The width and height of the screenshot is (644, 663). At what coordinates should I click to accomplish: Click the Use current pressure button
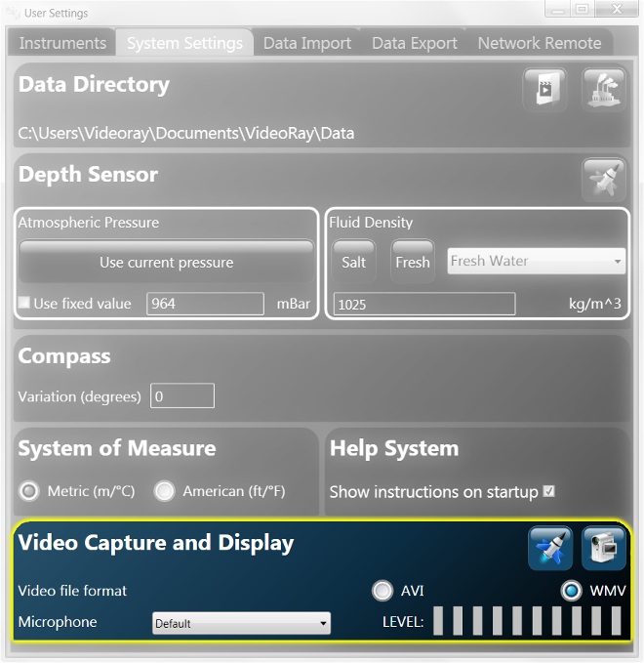click(x=167, y=262)
